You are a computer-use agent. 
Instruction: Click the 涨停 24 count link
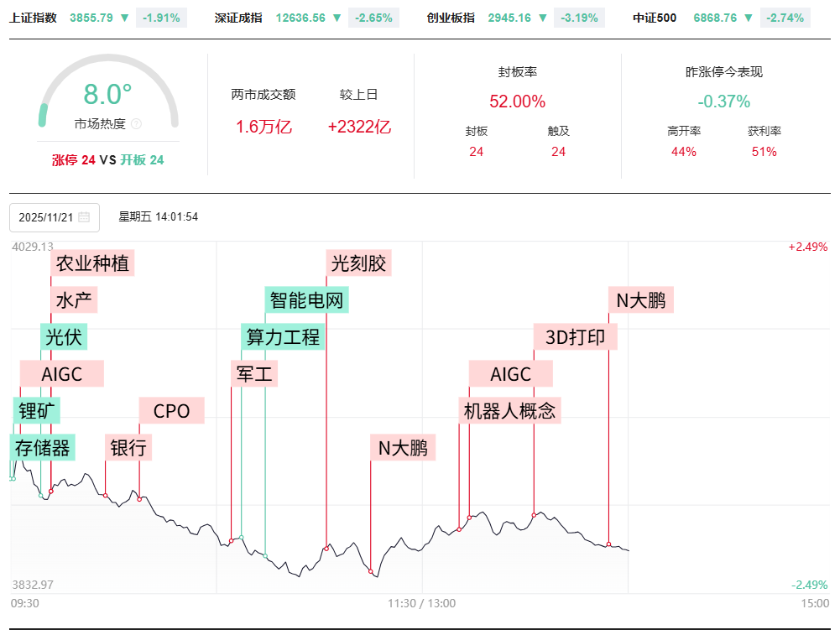pos(74,160)
